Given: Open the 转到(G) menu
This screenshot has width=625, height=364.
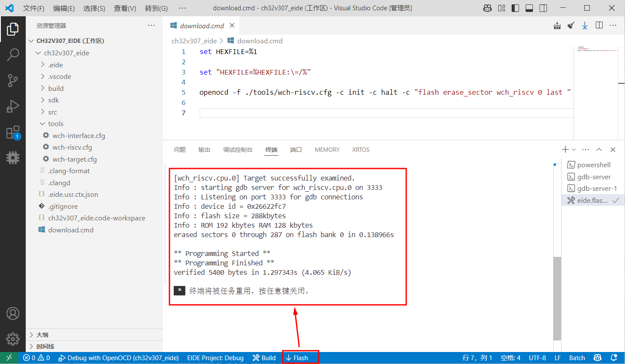Looking at the screenshot, I should [156, 8].
